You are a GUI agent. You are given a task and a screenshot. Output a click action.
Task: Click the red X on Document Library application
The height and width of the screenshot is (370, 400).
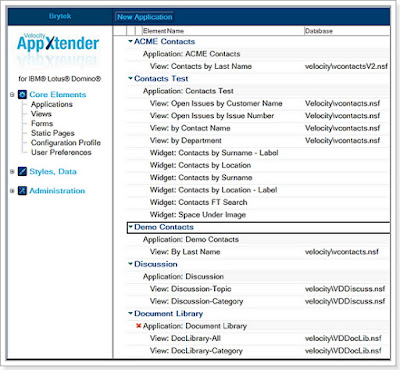(139, 326)
